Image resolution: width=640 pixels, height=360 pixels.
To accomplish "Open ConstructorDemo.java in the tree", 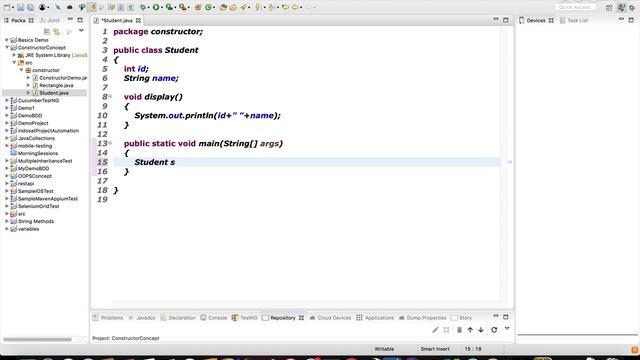I will coord(60,78).
